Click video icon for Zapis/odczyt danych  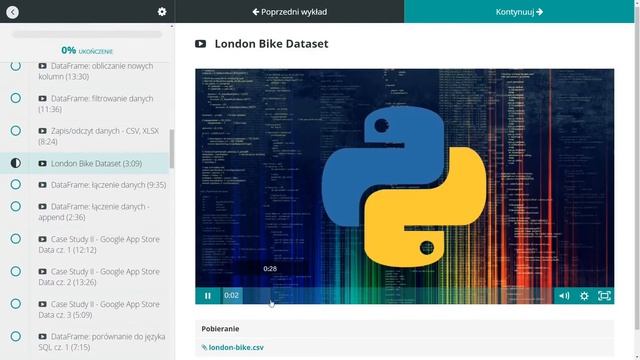tap(42, 131)
